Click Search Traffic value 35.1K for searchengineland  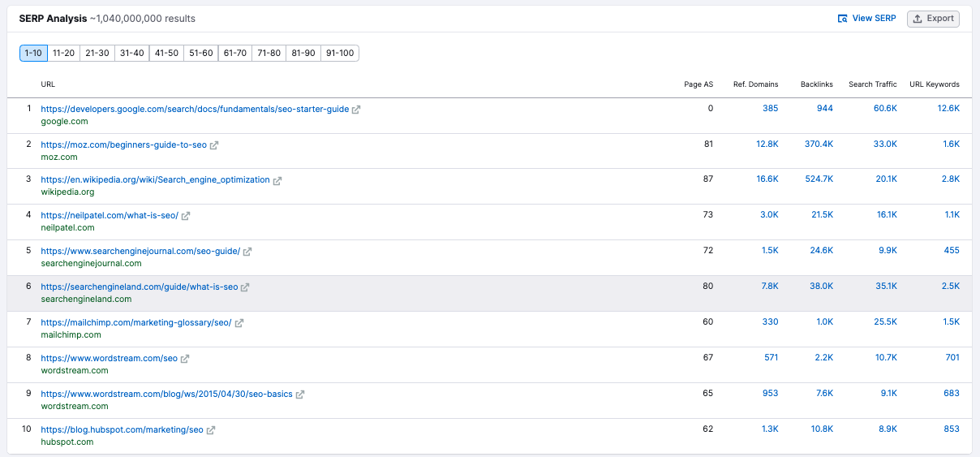[x=886, y=287]
